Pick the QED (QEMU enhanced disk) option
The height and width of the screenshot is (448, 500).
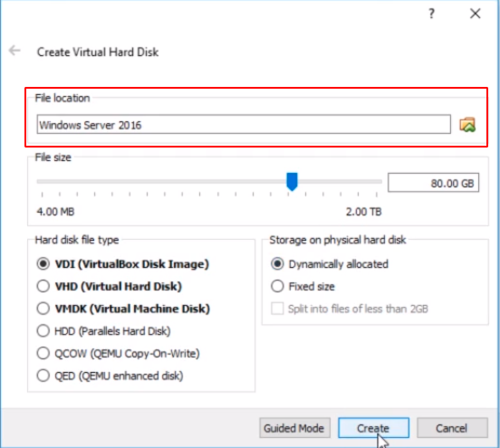110,376
